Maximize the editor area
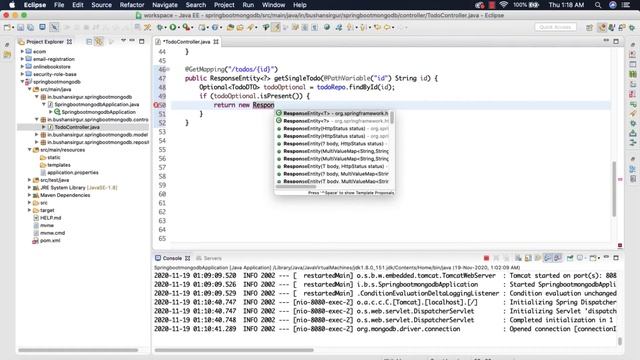The image size is (640, 360). pos(616,41)
